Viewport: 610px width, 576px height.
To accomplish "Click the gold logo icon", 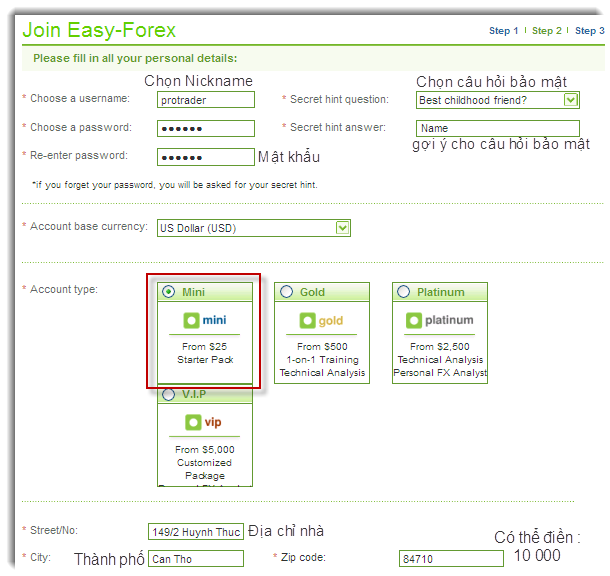I will (307, 320).
